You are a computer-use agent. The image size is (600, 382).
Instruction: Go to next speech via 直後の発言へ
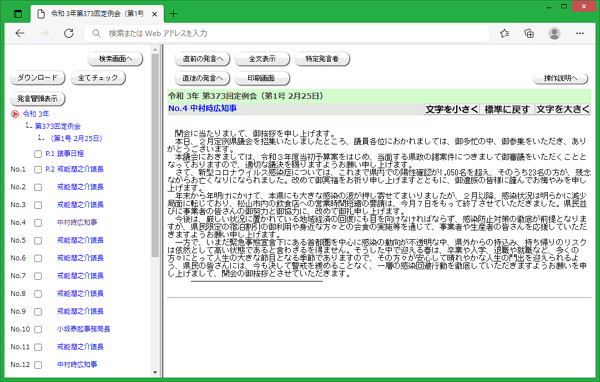(202, 78)
